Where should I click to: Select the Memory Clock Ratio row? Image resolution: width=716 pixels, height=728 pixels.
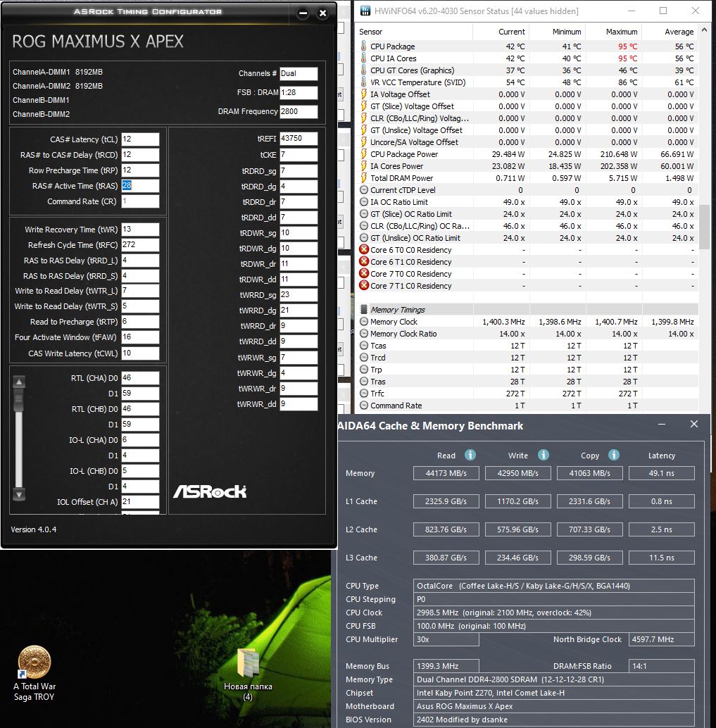tap(527, 334)
